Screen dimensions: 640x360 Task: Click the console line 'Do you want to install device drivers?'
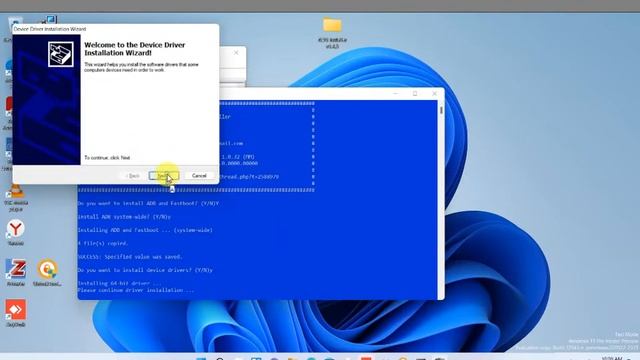pos(145,270)
